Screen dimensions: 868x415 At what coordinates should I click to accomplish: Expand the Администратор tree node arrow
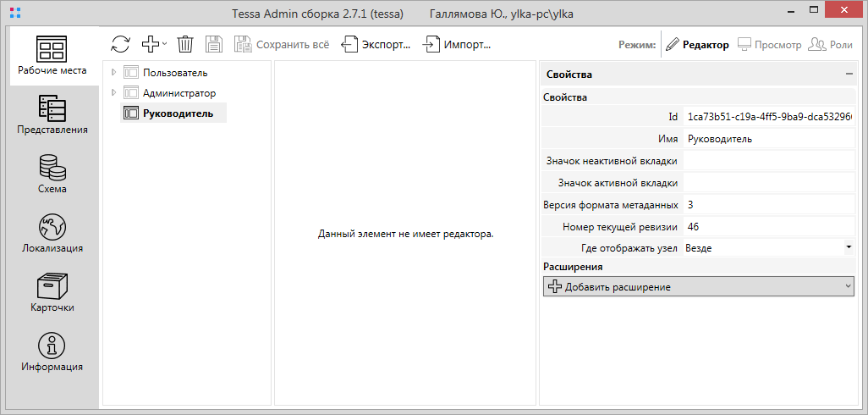tap(113, 93)
